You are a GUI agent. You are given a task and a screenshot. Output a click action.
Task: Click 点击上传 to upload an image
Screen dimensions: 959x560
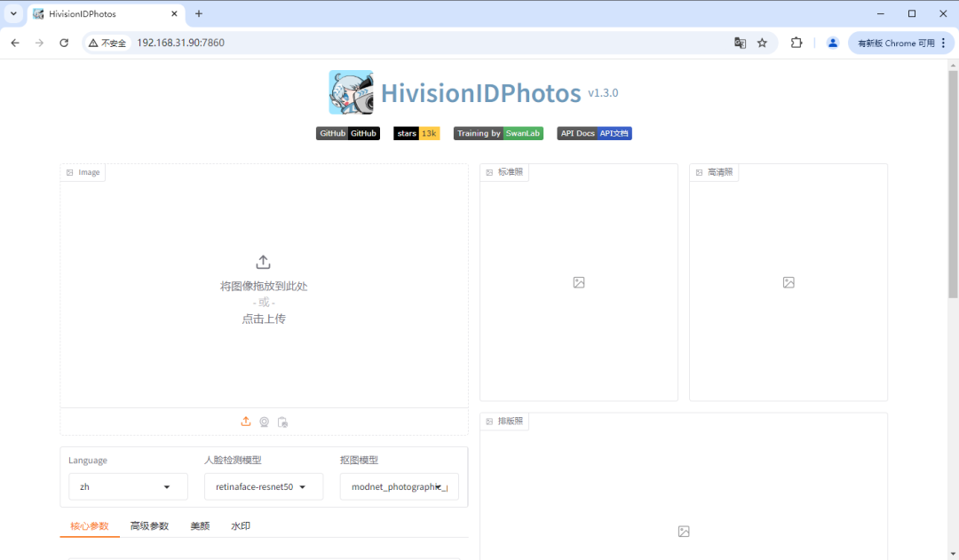click(264, 319)
